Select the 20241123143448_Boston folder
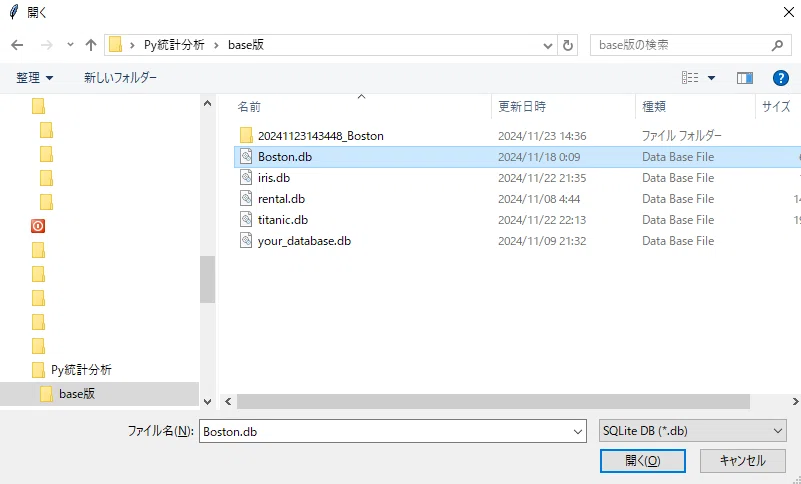 (320, 136)
